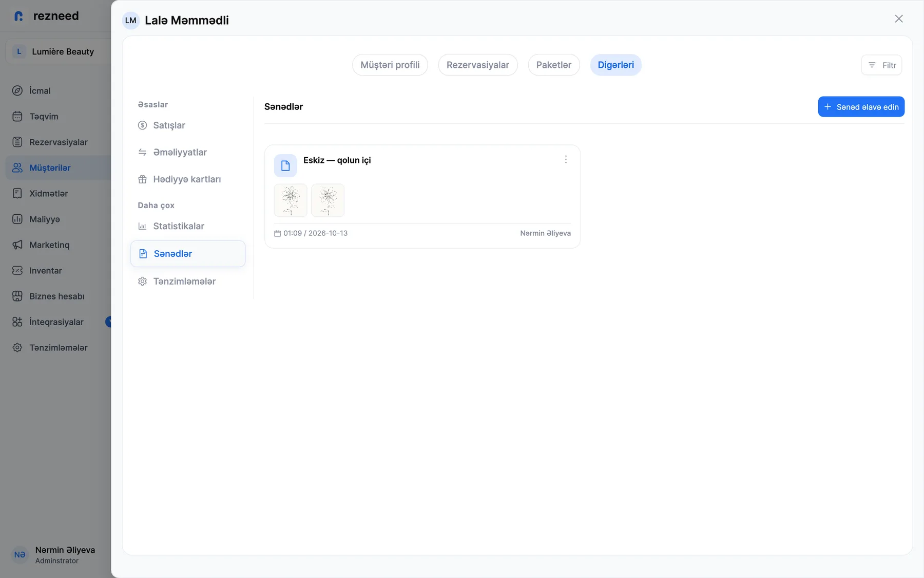
Task: Open Təqvim calendar icon in sidebar
Action: click(x=17, y=116)
